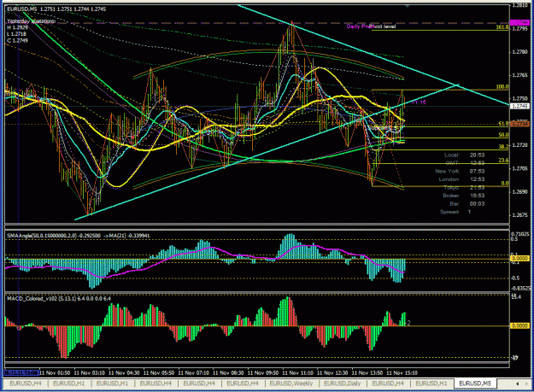Click the 1.2780 price scale value
Image resolution: width=534 pixels, height=392 pixels.
tap(520, 52)
